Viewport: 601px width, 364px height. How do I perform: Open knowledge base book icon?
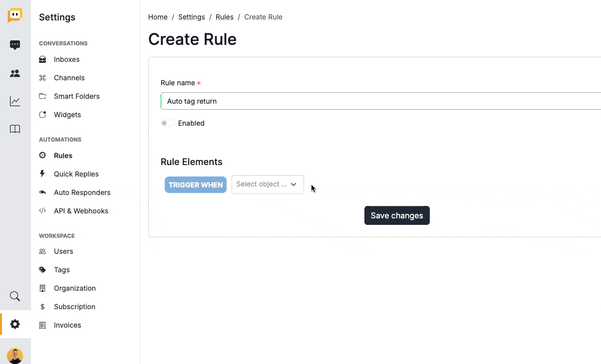point(15,130)
